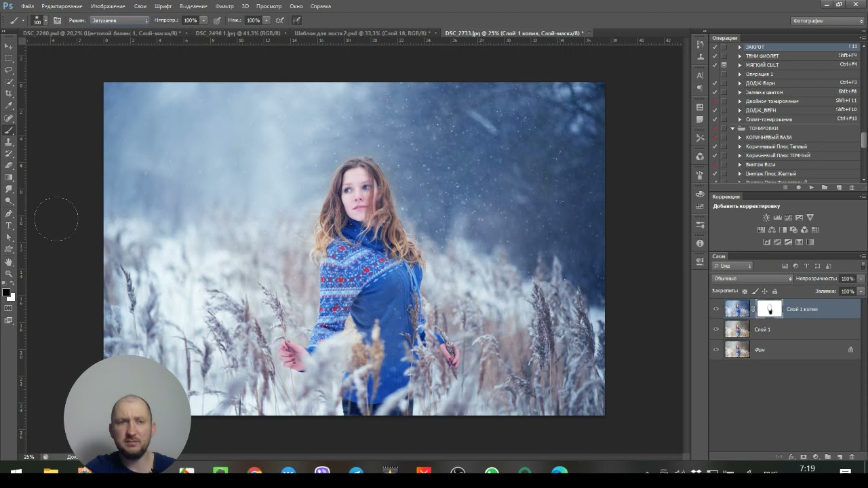Toggle dialog box for МЯГКИЙ action

click(724, 65)
